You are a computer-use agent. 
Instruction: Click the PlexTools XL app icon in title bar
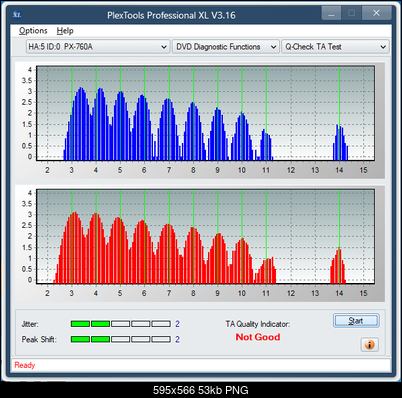(17, 15)
